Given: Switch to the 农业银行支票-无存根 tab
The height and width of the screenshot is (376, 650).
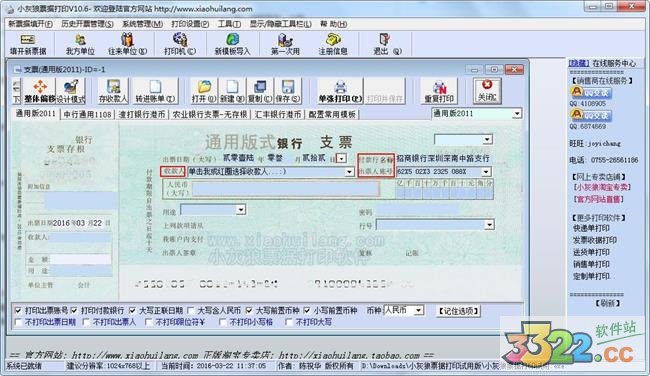Looking at the screenshot, I should click(x=209, y=115).
